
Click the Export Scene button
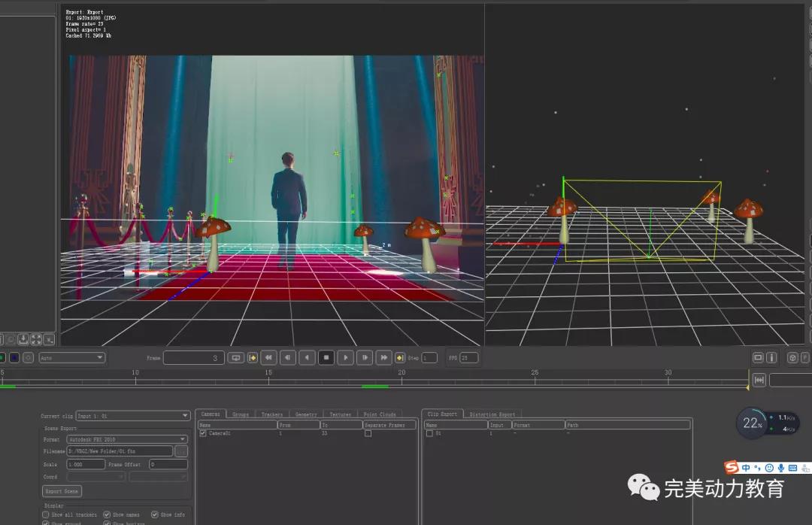tap(62, 491)
